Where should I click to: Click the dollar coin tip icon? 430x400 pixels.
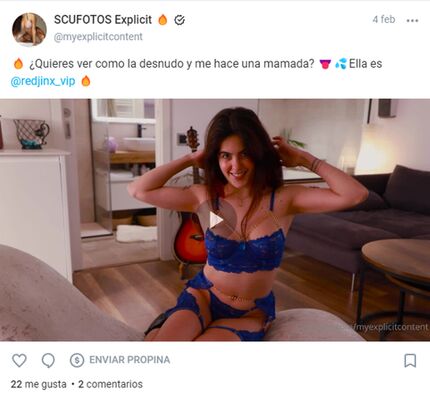(77, 360)
